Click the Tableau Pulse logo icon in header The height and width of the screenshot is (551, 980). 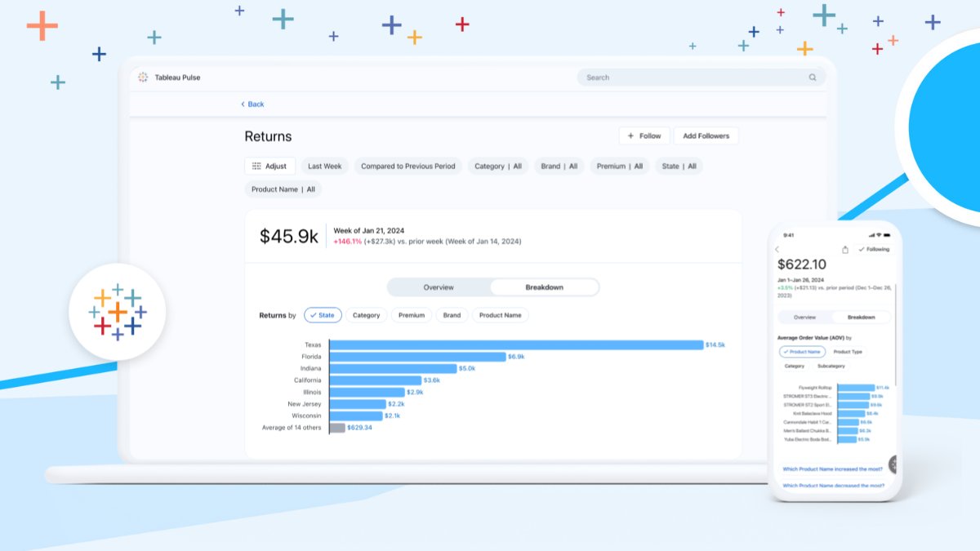pyautogui.click(x=144, y=78)
